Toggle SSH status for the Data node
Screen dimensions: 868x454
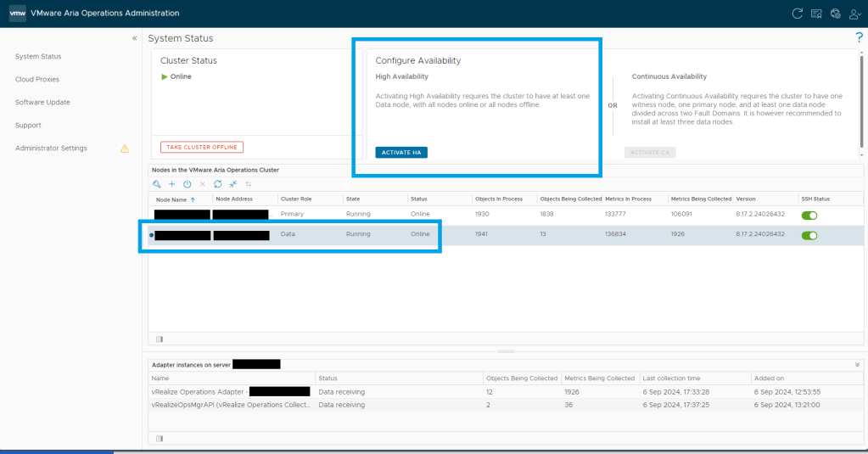[809, 235]
